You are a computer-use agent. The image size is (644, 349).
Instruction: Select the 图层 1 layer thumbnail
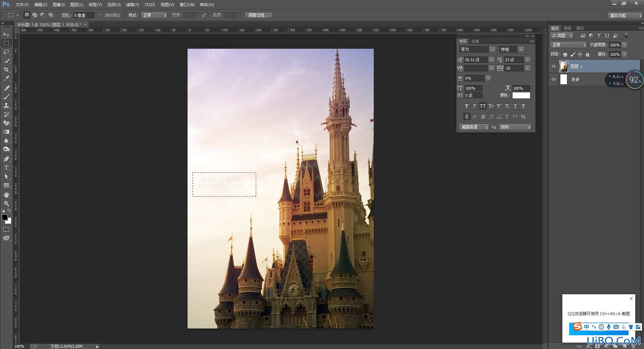click(564, 66)
